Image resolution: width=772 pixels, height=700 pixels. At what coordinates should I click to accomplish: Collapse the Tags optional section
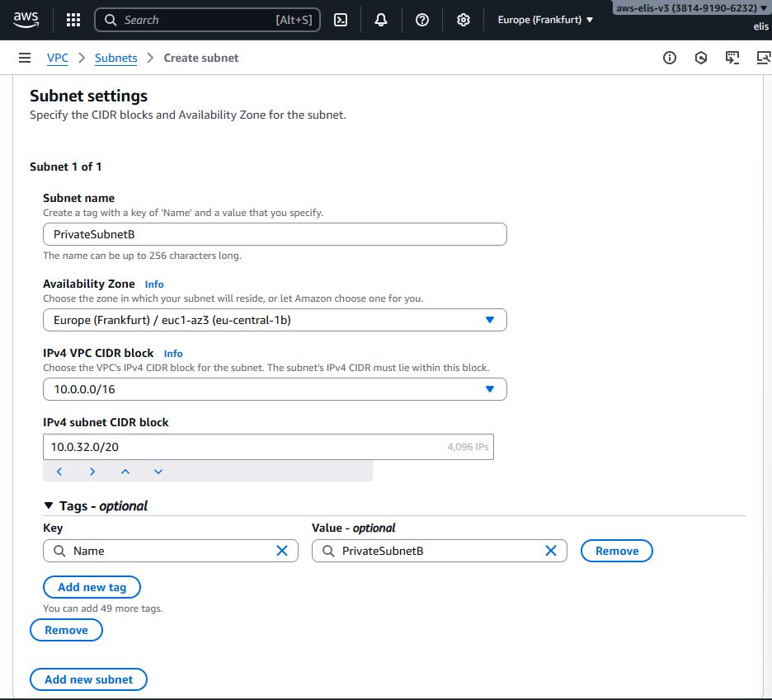[48, 505]
